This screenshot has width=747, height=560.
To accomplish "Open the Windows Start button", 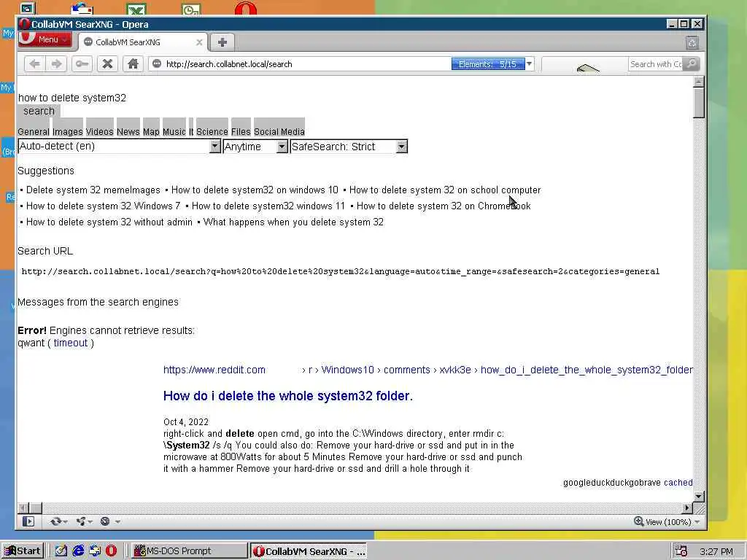I will [23, 551].
